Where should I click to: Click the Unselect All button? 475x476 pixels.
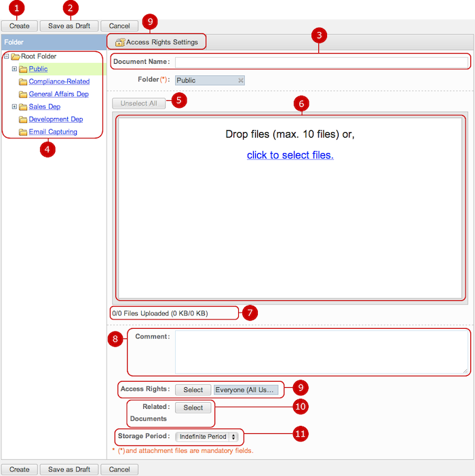139,104
